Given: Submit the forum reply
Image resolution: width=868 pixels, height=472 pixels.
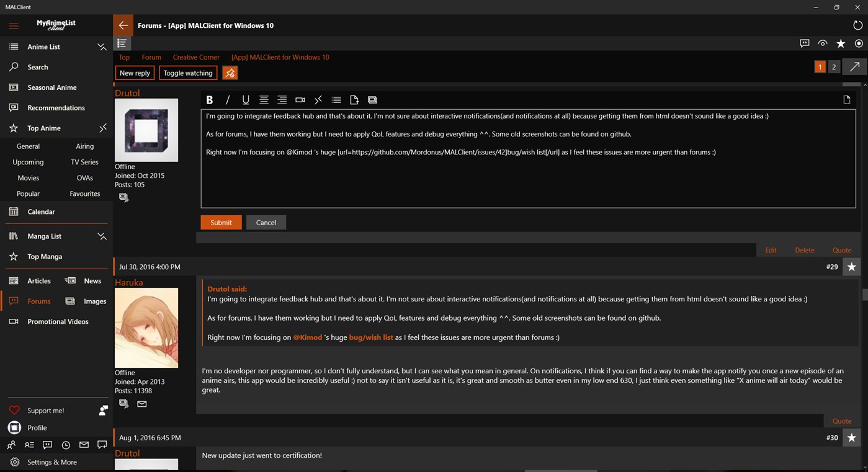Looking at the screenshot, I should (x=221, y=222).
